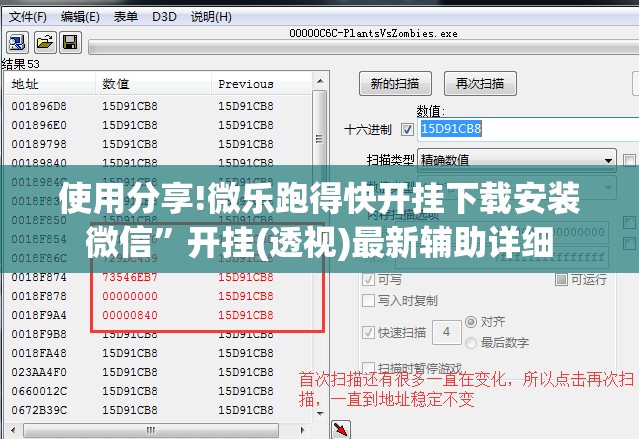The width and height of the screenshot is (639, 439).
Task: Click the red arrow add-to-address-list icon
Action: pos(341,429)
